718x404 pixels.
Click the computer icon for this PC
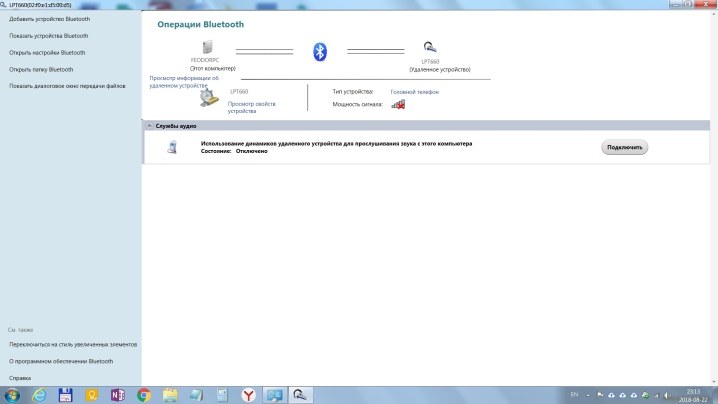tap(208, 47)
